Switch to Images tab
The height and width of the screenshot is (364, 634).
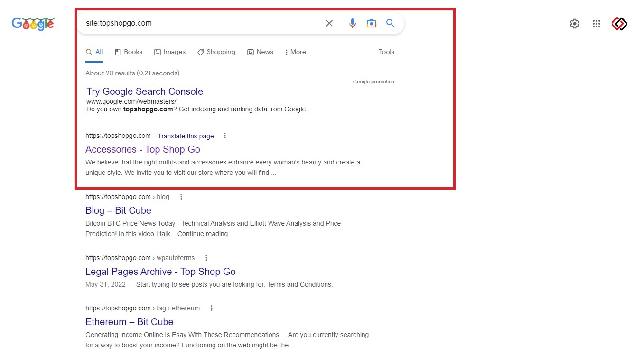click(170, 52)
